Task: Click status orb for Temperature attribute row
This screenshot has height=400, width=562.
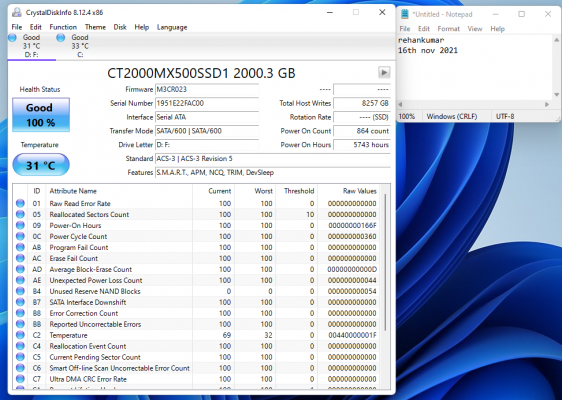Action: click(20, 335)
